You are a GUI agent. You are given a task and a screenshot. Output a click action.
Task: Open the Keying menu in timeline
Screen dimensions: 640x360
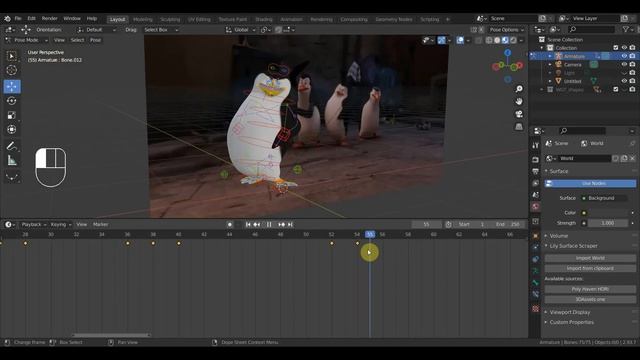pyautogui.click(x=60, y=224)
